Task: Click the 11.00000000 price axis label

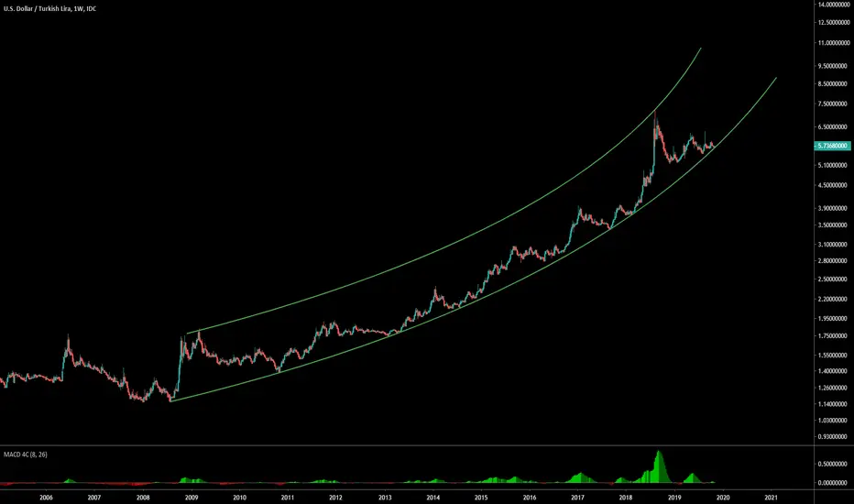Action: point(833,42)
